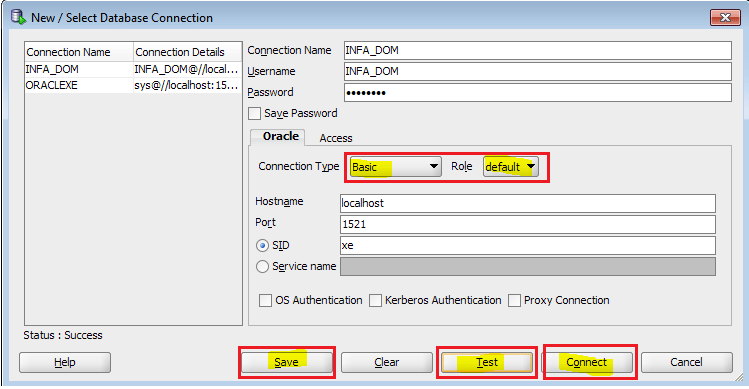Open the Connection Type dropdown

395,167
